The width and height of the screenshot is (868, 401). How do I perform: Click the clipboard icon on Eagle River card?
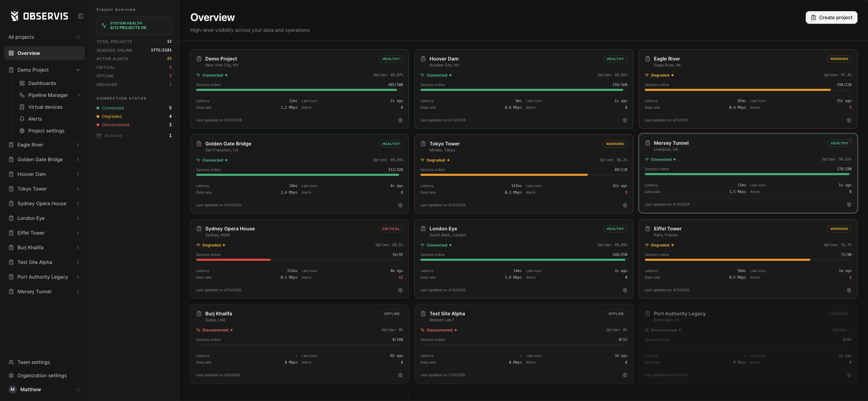648,59
